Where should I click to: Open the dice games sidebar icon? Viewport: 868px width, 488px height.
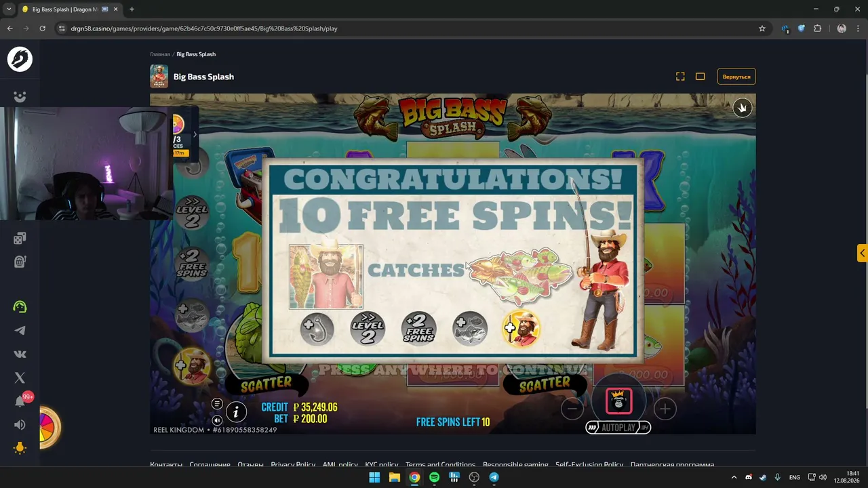[x=20, y=238]
